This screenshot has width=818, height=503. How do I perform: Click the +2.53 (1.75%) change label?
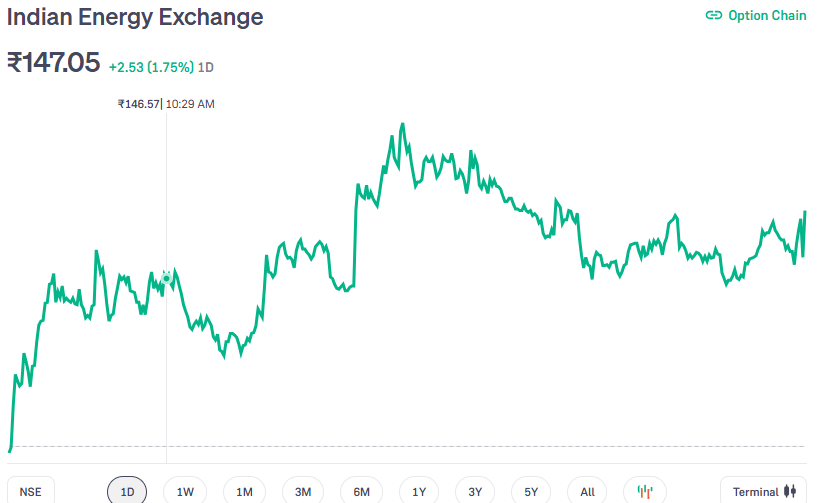click(x=152, y=67)
